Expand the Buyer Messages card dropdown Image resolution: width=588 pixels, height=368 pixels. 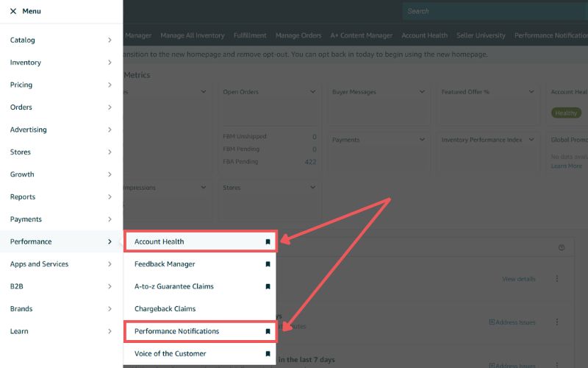(422, 91)
